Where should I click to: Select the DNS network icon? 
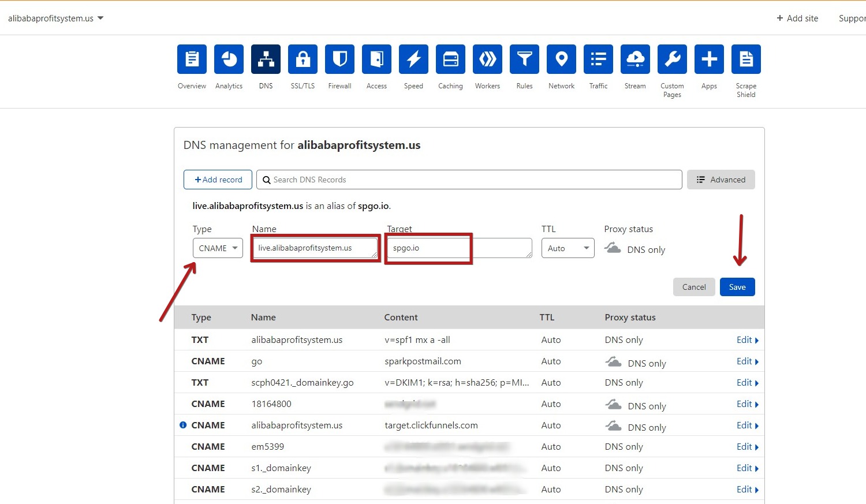point(266,59)
